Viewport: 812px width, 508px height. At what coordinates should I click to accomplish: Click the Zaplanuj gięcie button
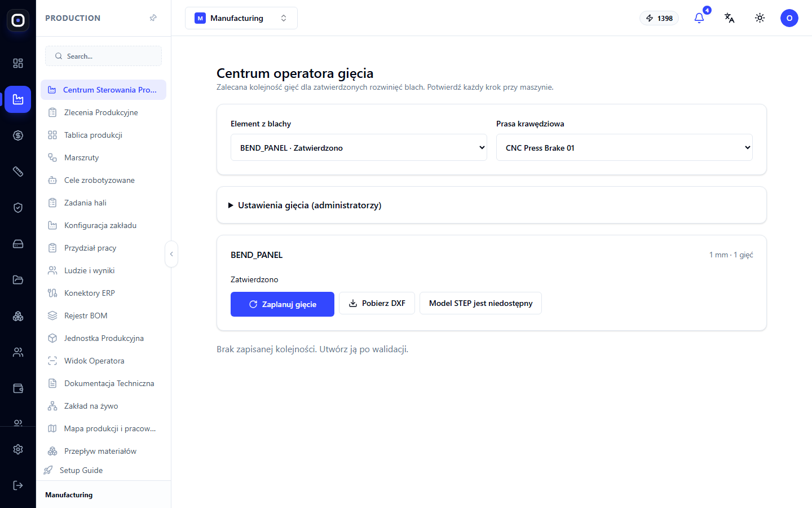point(283,304)
